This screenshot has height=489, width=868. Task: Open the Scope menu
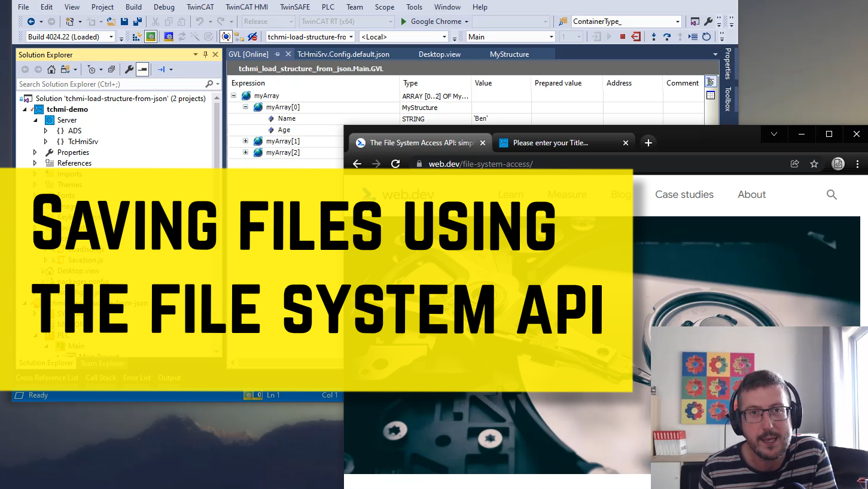(x=385, y=7)
